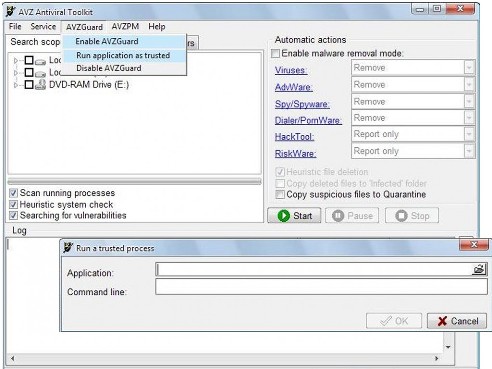Expand the DVD-RAM Drive (E:) tree node

pyautogui.click(x=15, y=85)
